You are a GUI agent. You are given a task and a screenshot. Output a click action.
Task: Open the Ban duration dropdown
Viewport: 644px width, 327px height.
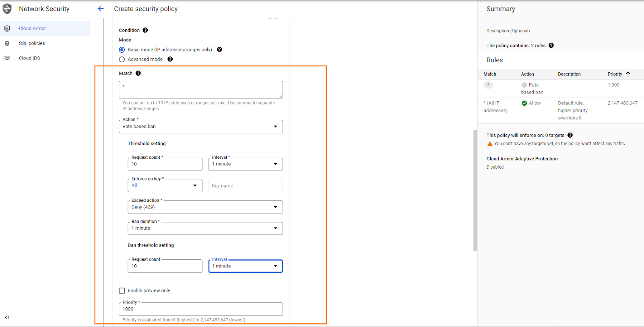205,228
